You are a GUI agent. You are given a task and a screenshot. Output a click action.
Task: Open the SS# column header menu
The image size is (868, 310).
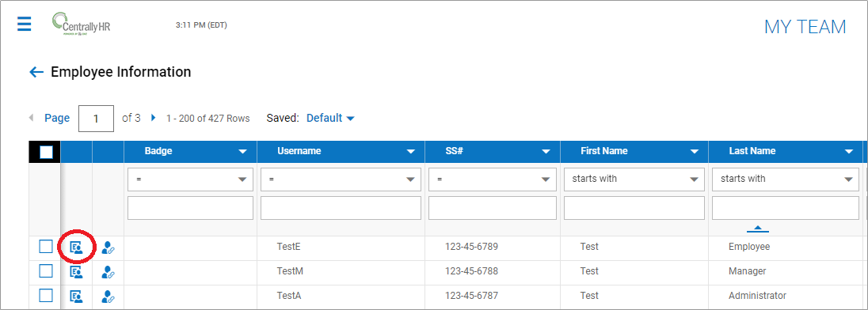[546, 152]
